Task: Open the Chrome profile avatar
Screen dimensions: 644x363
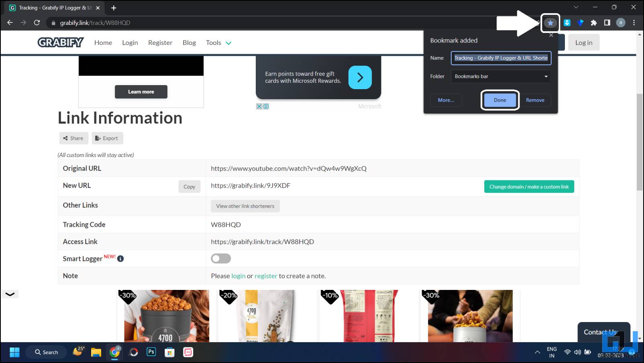Action: click(x=621, y=23)
